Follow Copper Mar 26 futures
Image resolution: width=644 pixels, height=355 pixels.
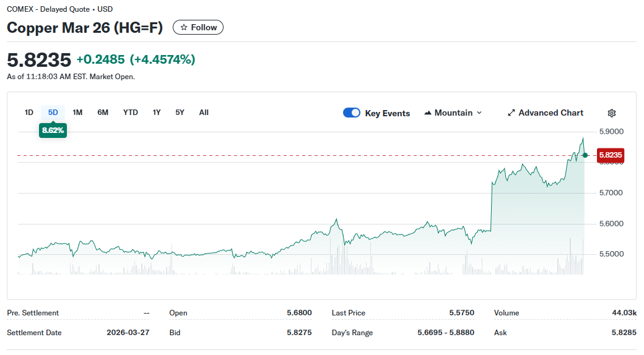pyautogui.click(x=198, y=27)
